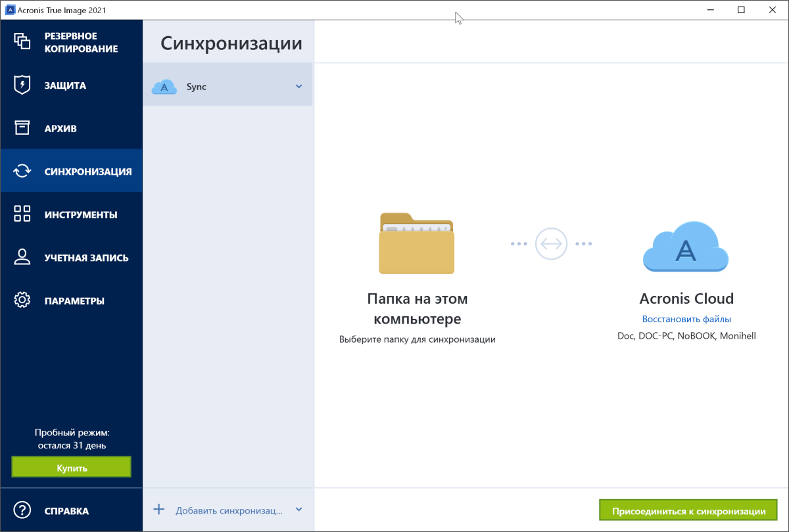Click the Папка на этом компьютере heading
The image size is (789, 532).
pos(417,308)
